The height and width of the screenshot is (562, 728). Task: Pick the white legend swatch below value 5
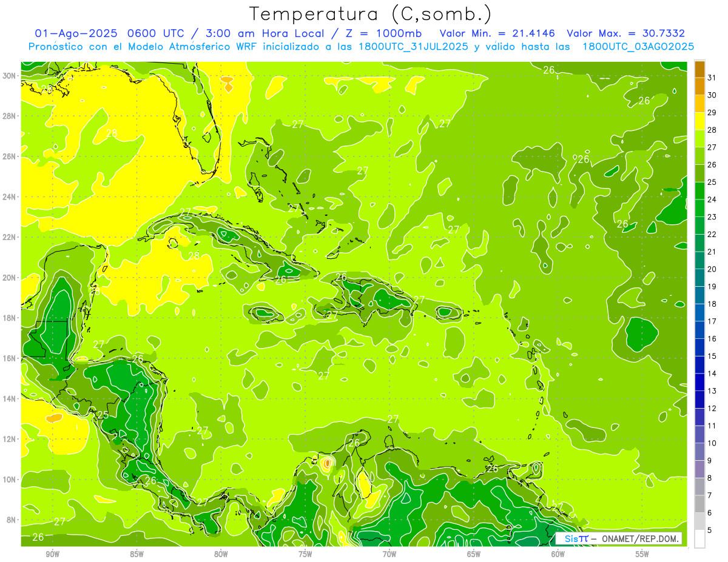pyautogui.click(x=699, y=538)
